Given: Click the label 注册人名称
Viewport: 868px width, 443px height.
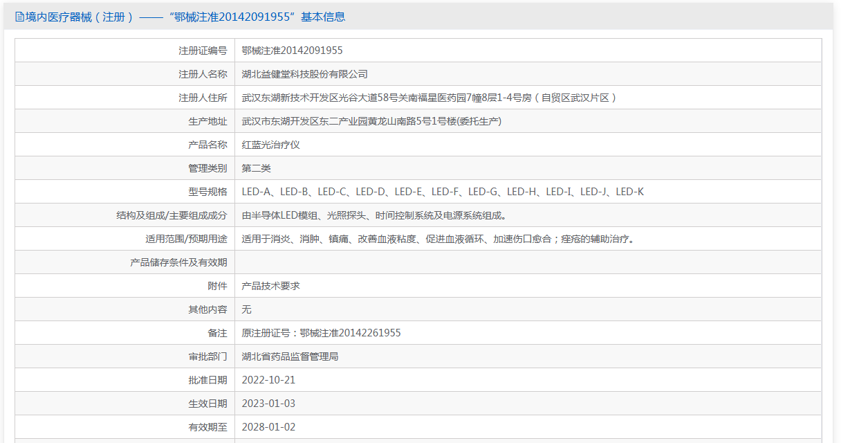Looking at the screenshot, I should [203, 74].
